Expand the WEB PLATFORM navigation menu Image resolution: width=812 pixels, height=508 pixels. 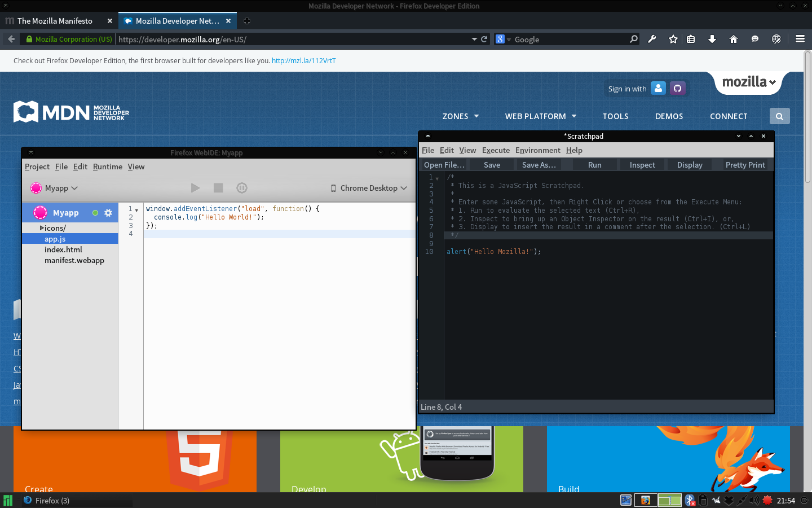pos(540,116)
